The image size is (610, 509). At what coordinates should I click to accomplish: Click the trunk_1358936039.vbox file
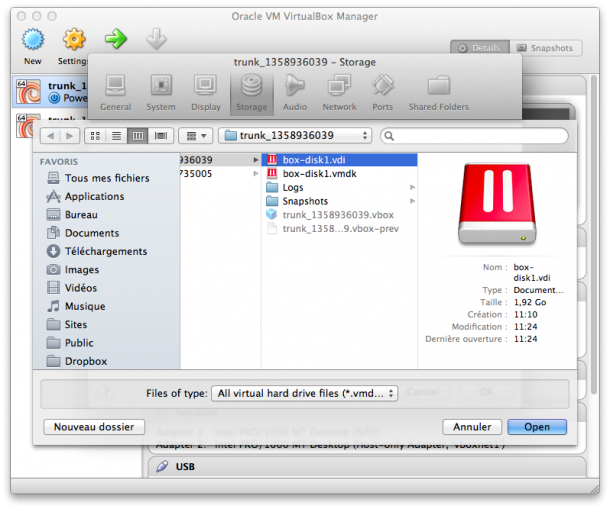pyautogui.click(x=340, y=215)
